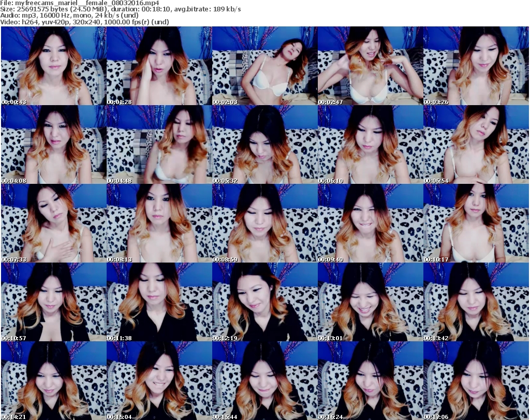Open the 00:15:44 preview thumbnail
The image size is (530, 420).
pyautogui.click(x=264, y=381)
